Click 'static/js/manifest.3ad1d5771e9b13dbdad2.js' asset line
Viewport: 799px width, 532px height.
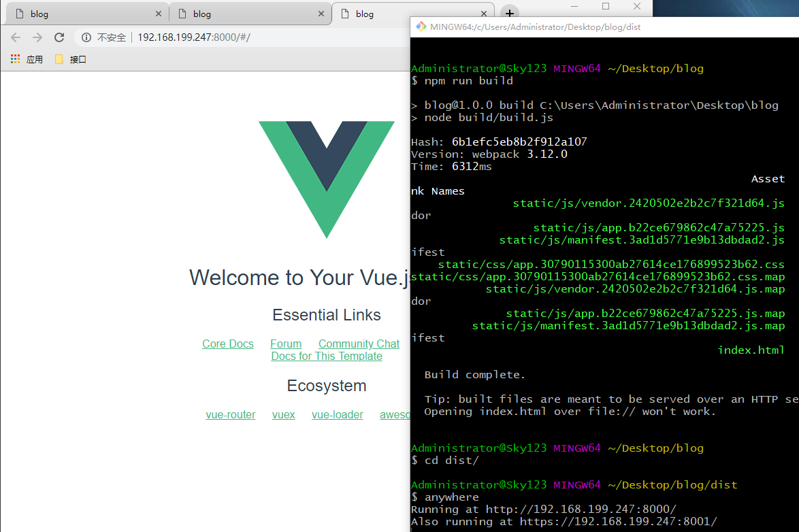coord(642,239)
